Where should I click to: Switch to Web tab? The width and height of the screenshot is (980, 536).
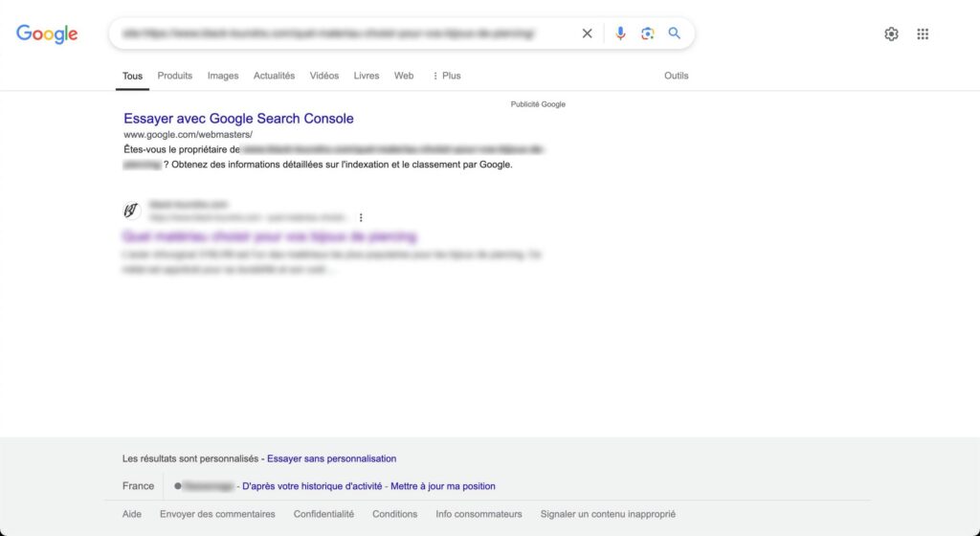point(404,76)
